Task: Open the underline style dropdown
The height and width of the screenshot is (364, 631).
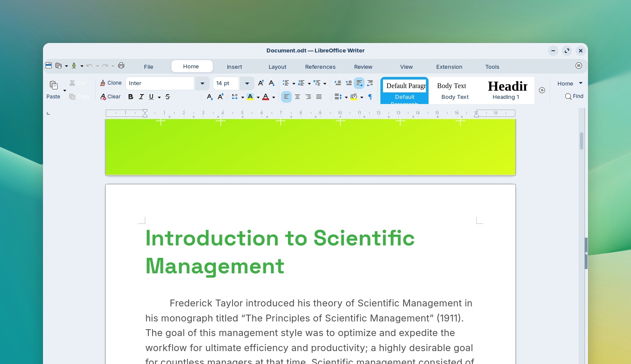Action: pos(159,97)
